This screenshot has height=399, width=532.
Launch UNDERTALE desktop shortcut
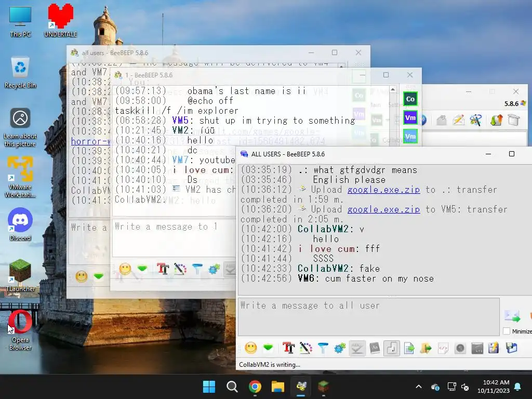point(60,20)
